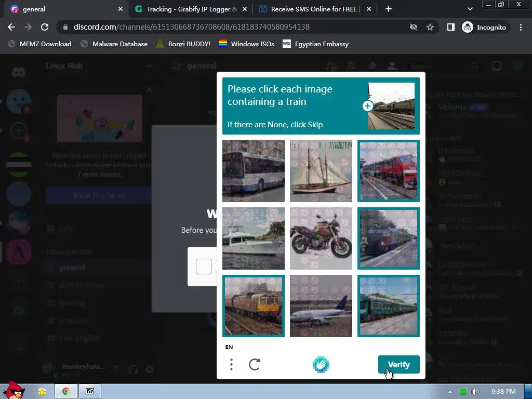Viewport: 532px width, 399px height.
Task: Deselect the green train tile
Action: (x=389, y=305)
